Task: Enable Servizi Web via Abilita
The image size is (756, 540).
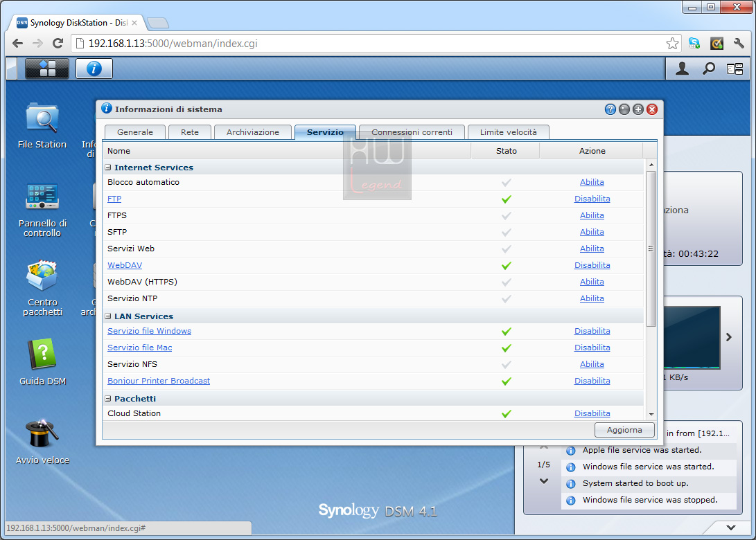Action: pyautogui.click(x=592, y=249)
